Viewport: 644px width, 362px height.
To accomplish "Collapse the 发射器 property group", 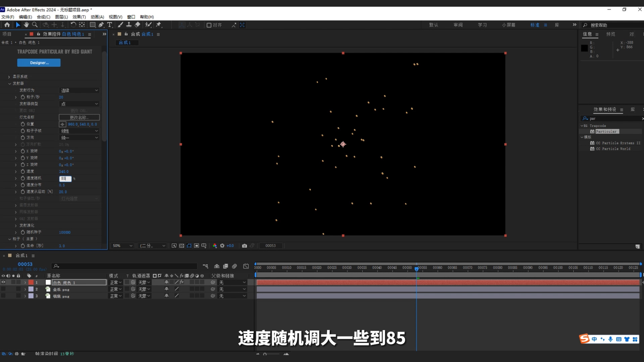I will [10, 83].
